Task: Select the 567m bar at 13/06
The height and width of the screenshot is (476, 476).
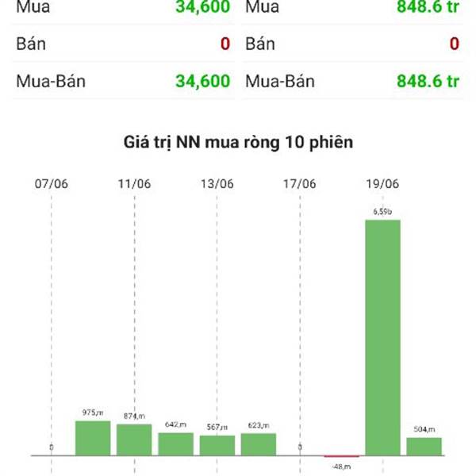Action: pos(217,445)
